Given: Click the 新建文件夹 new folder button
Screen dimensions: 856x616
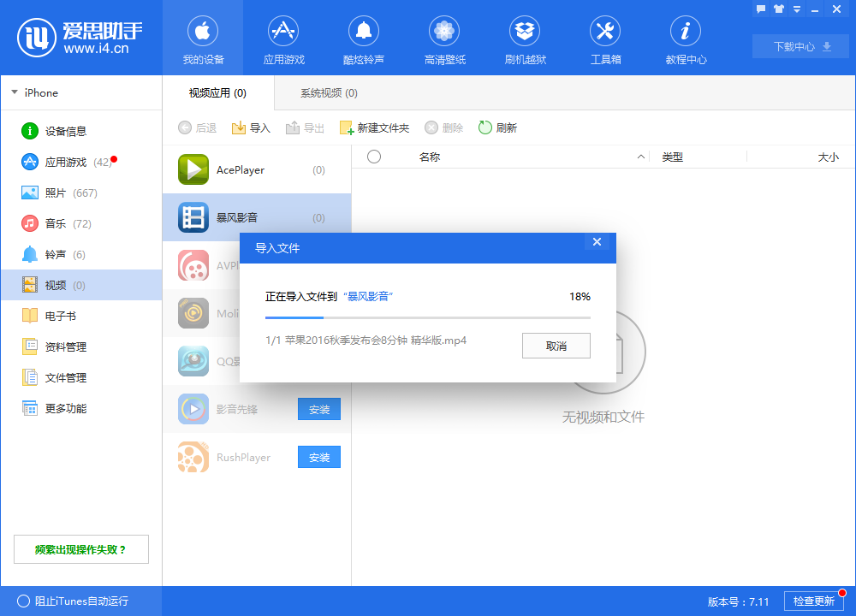Looking at the screenshot, I should coord(374,127).
